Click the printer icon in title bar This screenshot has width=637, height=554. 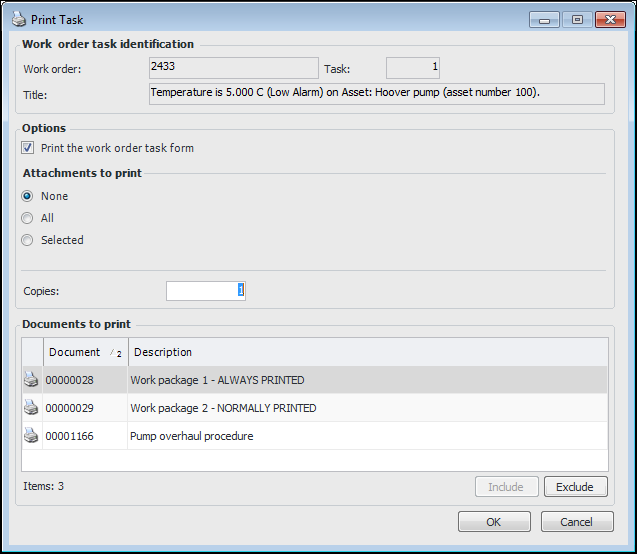[18, 19]
